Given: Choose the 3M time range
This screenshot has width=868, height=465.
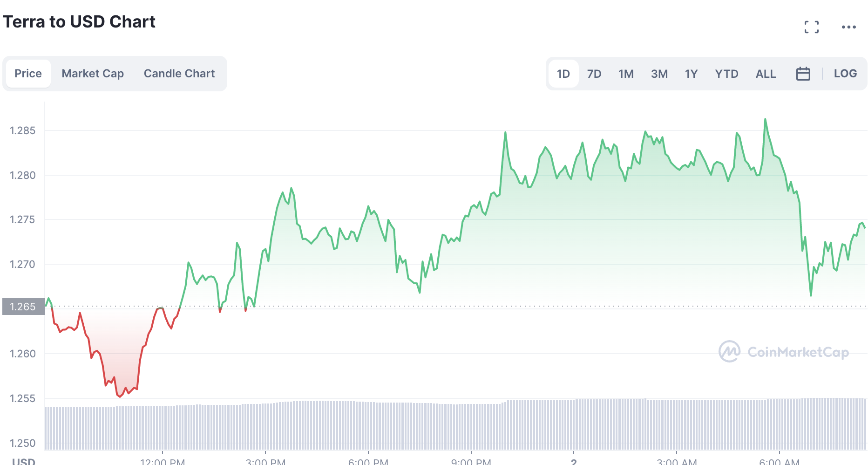Looking at the screenshot, I should point(659,74).
